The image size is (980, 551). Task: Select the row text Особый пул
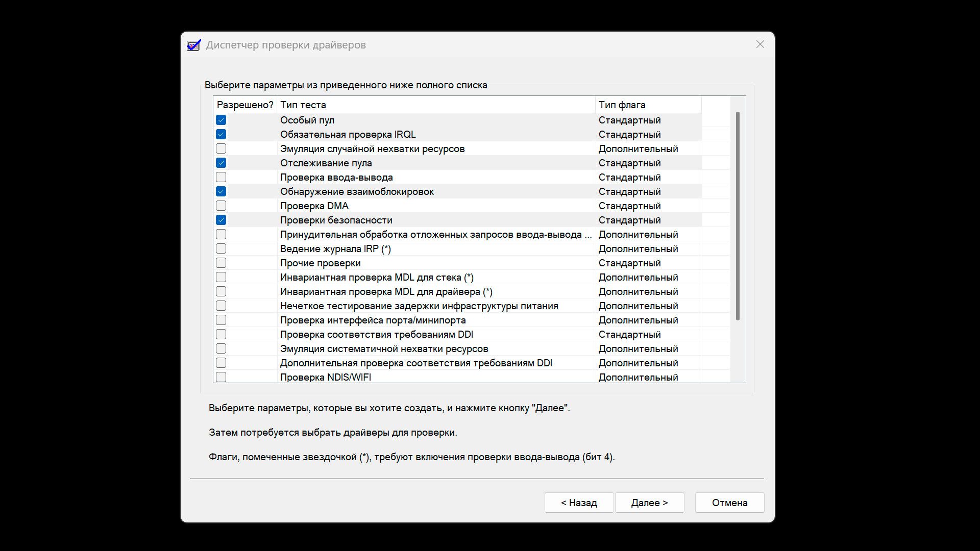coord(307,120)
